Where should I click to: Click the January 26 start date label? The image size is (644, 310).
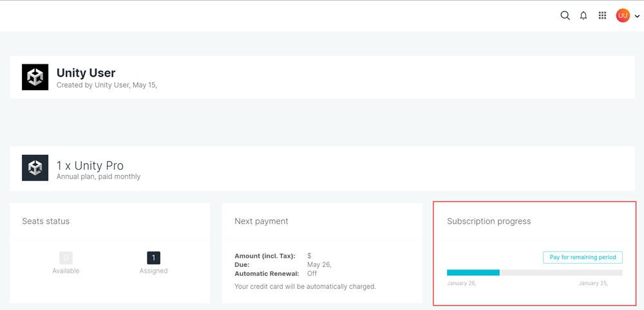461,283
